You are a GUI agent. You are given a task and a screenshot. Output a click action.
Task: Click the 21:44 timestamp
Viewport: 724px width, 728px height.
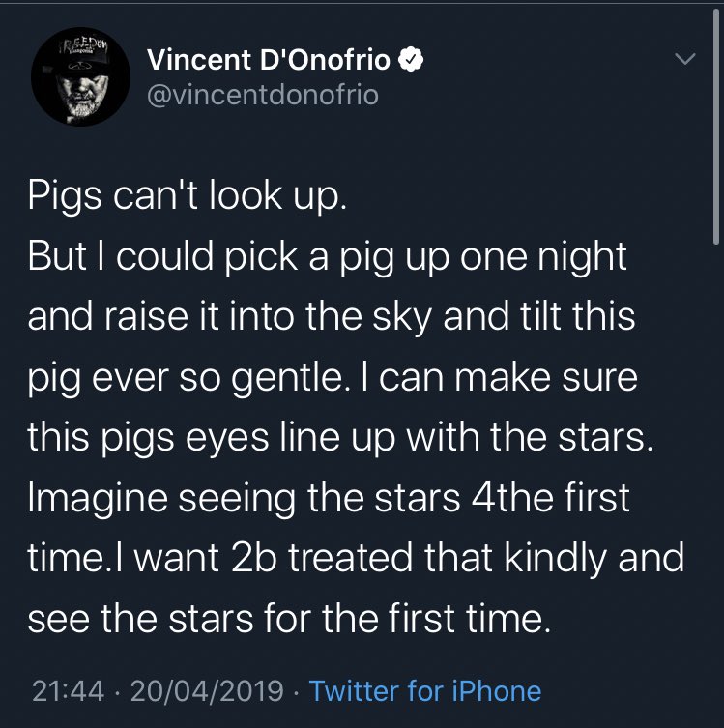[x=67, y=691]
